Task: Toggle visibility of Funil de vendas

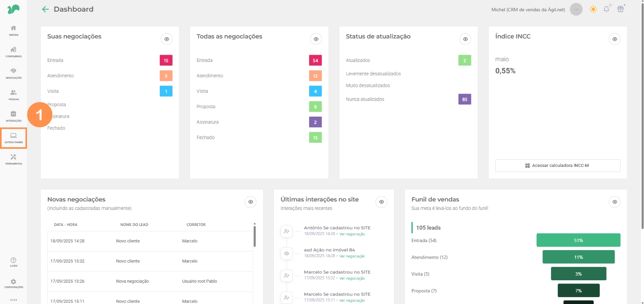Action: click(x=614, y=202)
